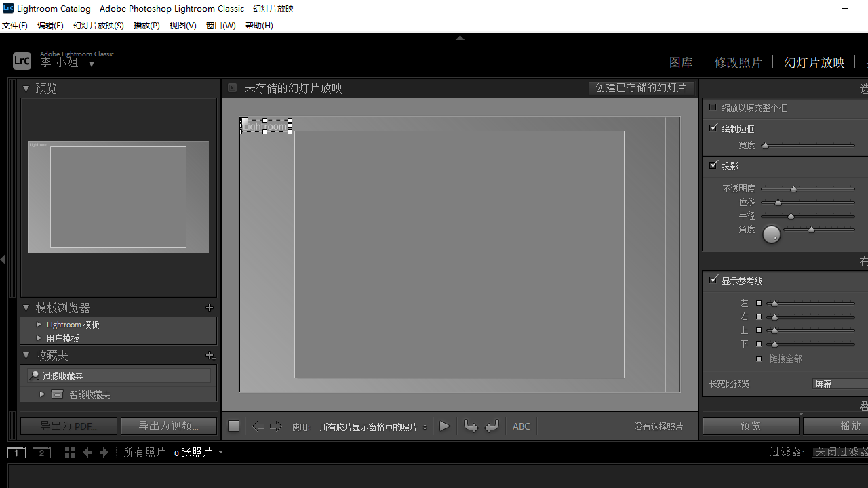Click the shadow 不透明度 slider
Viewport: 868px width, 488px height.
807,189
